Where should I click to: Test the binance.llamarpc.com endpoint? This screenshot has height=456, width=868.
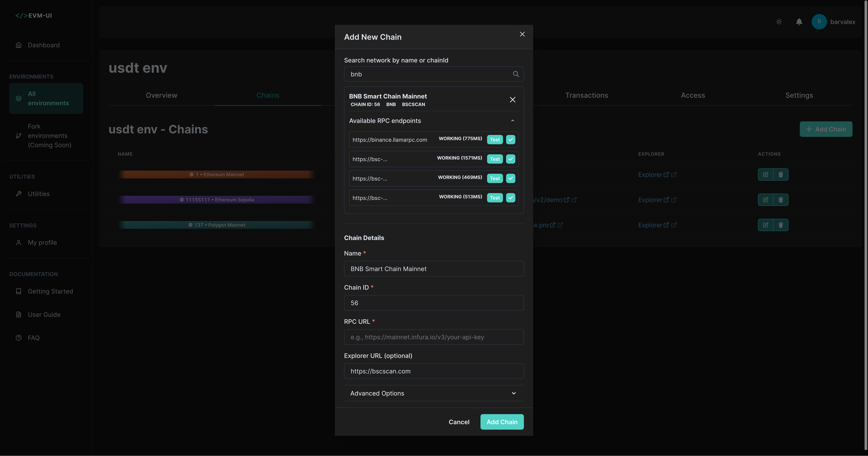coord(495,140)
